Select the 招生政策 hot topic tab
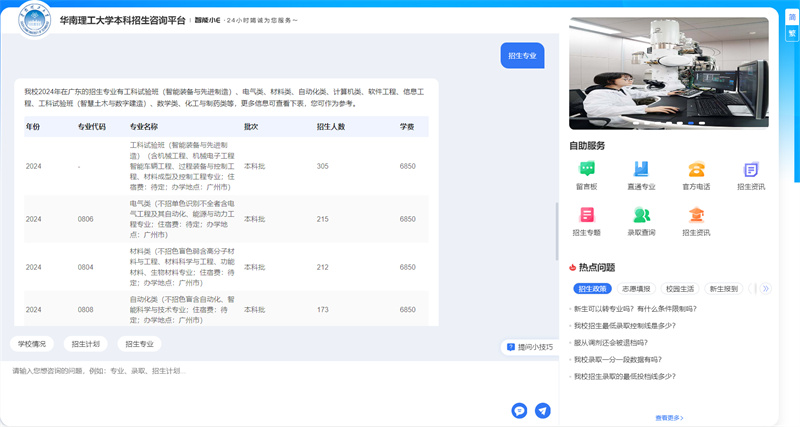This screenshot has height=427, width=800. (x=592, y=289)
